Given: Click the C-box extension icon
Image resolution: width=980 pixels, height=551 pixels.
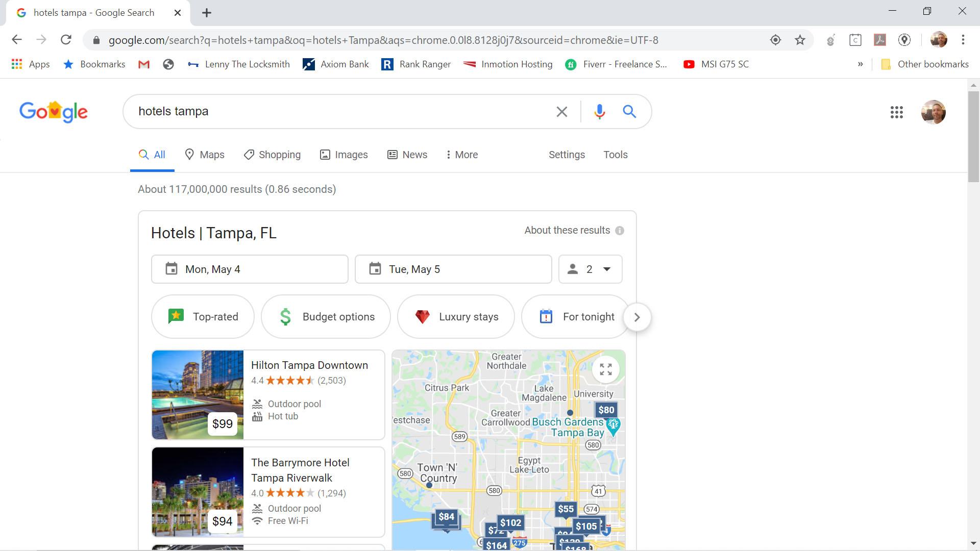Looking at the screenshot, I should click(x=855, y=40).
